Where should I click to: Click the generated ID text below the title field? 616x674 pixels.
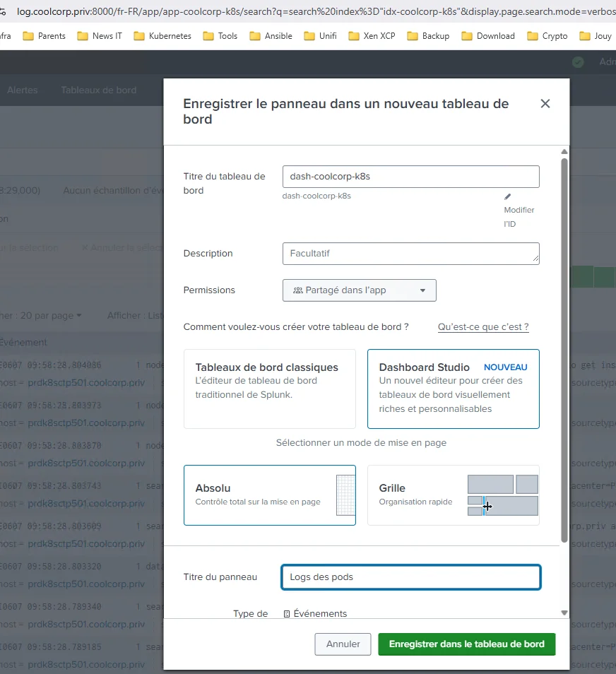(x=316, y=196)
